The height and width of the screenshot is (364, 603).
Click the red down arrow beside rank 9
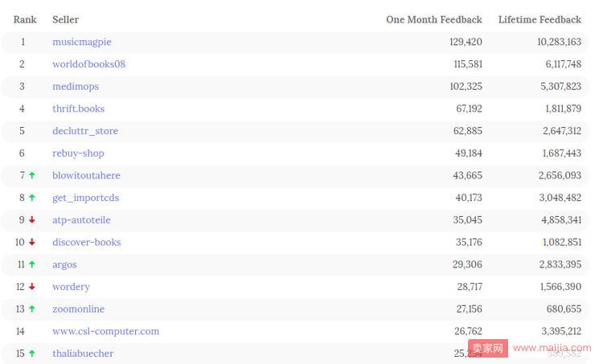click(x=32, y=220)
